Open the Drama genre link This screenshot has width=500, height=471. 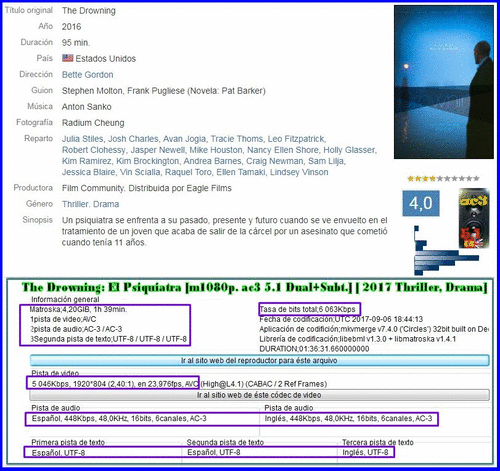point(106,204)
